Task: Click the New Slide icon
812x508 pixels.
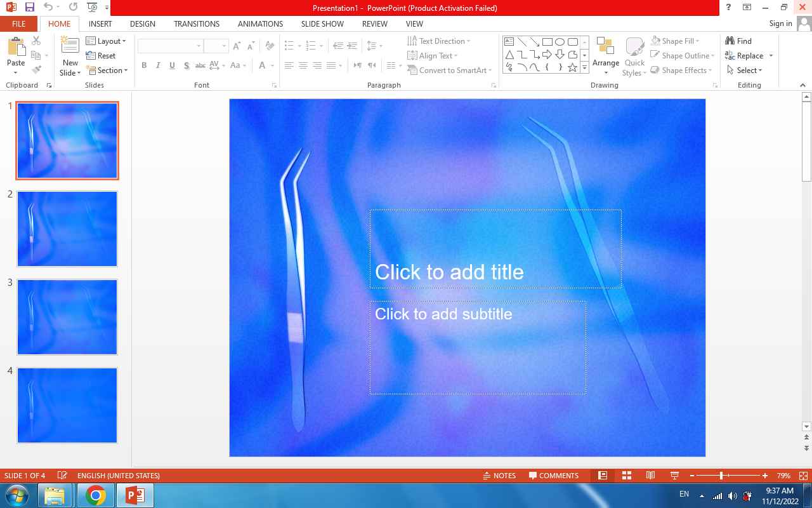Action: tap(70, 47)
